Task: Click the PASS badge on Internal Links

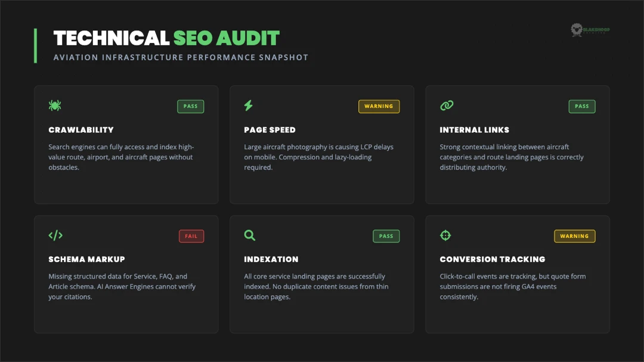Action: click(581, 106)
